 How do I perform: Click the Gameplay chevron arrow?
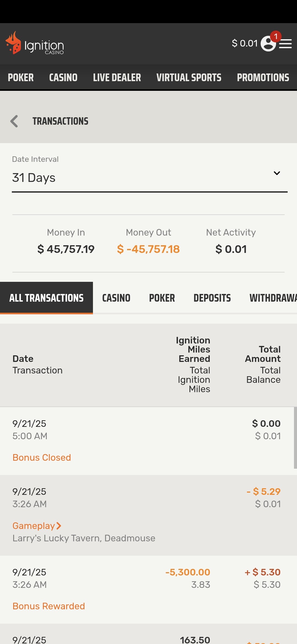click(59, 526)
